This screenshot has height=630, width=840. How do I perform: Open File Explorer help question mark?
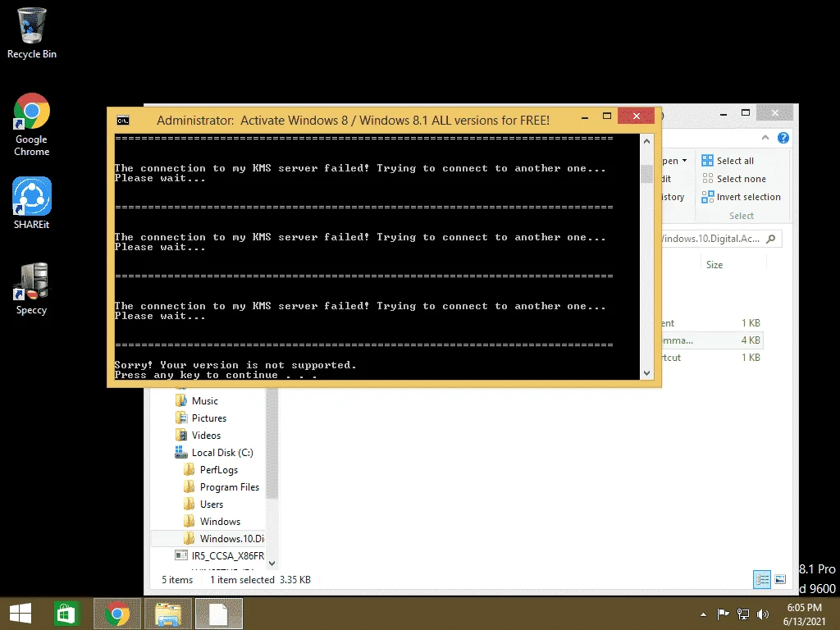click(x=783, y=138)
